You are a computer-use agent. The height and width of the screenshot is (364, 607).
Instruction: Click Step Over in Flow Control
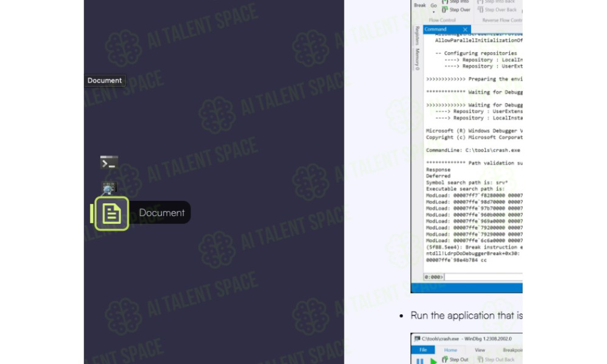456,10
